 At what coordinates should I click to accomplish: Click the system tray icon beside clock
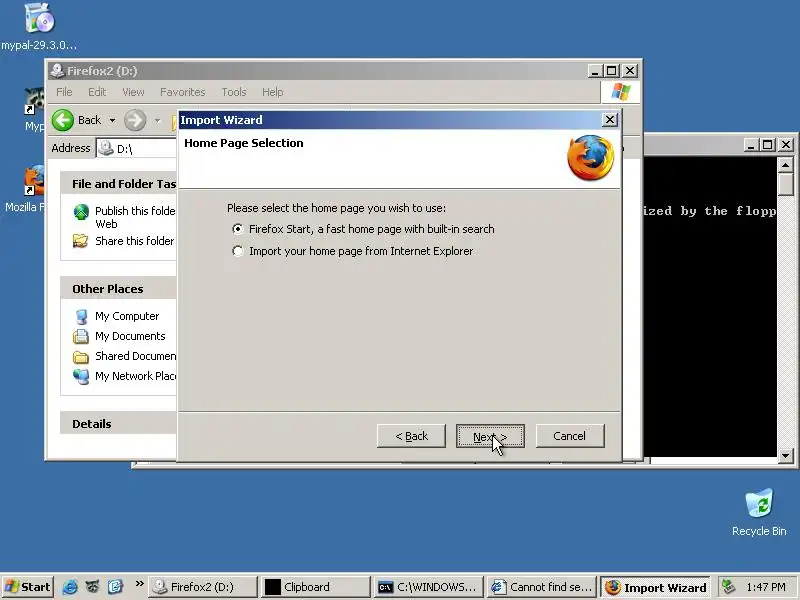[x=728, y=587]
